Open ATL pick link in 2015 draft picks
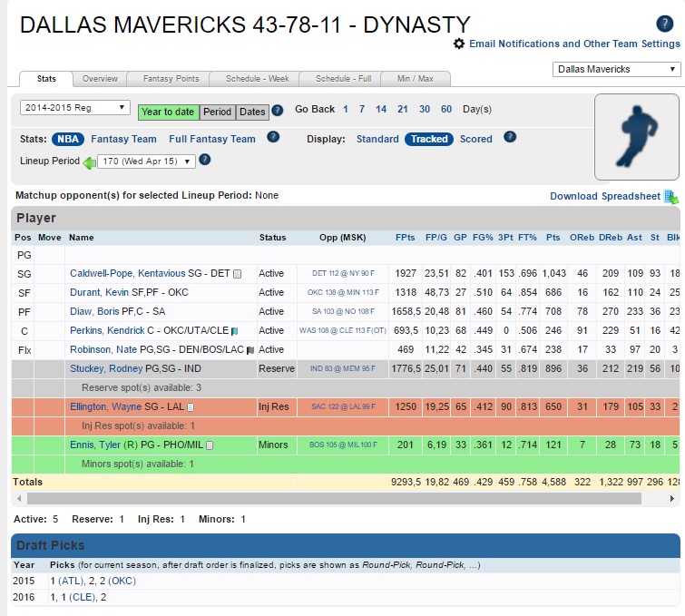Screen dimensions: 685x616 click(x=71, y=581)
